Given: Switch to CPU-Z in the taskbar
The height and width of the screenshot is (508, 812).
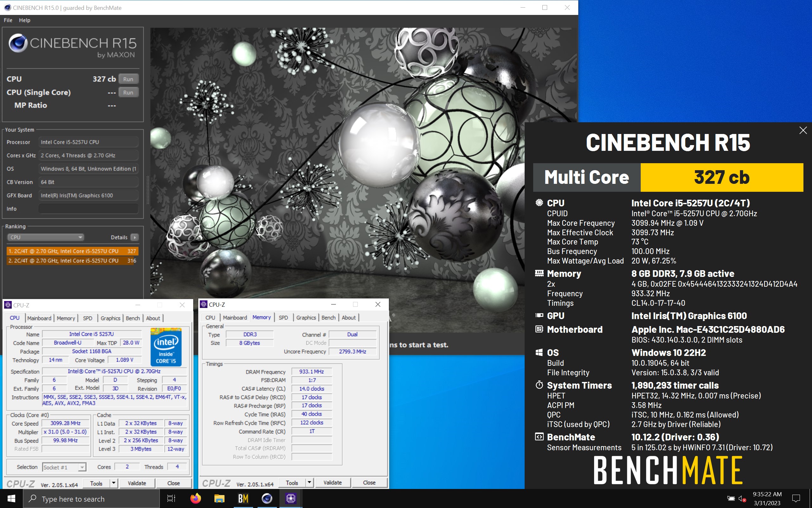Looking at the screenshot, I should tap(291, 498).
